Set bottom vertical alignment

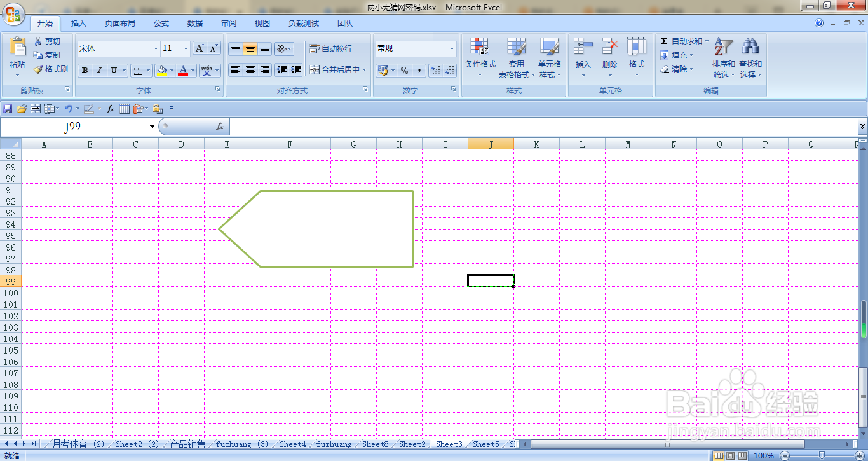click(265, 49)
